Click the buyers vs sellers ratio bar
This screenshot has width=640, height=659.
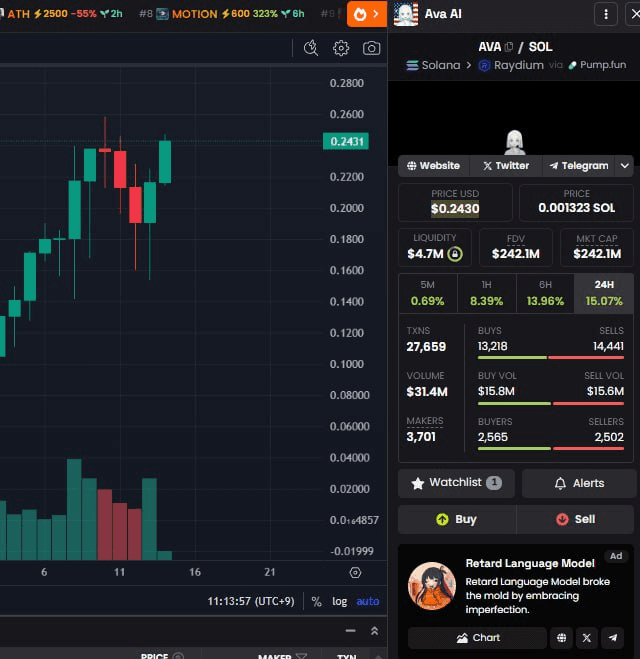[x=550, y=448]
